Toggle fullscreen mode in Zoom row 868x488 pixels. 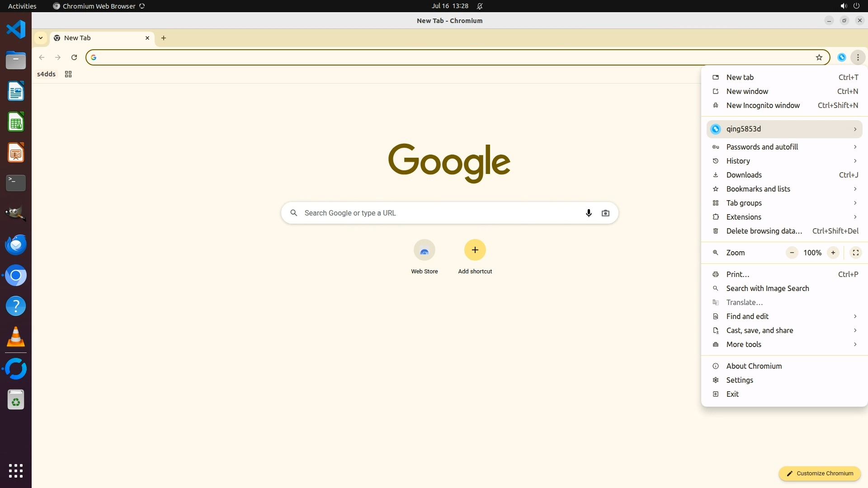tap(855, 253)
